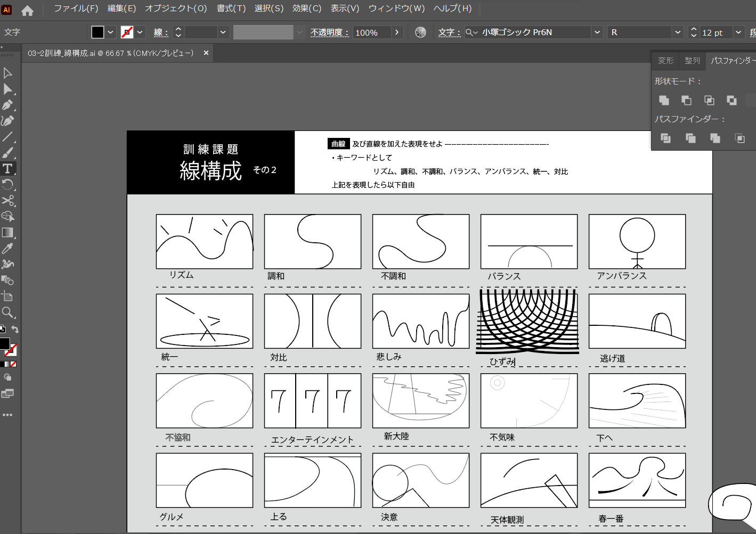Click the Unite shape mode icon
Viewport: 756px width, 534px height.
(664, 100)
